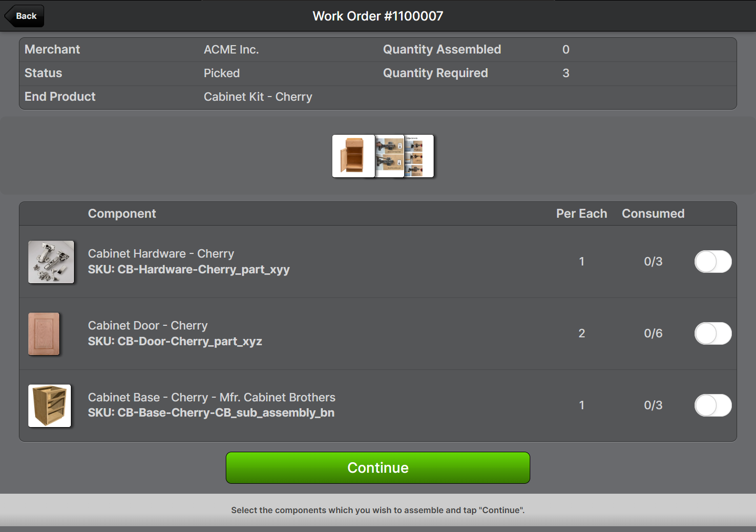Click the Cabinet Kit - Cherry end product value
This screenshot has width=756, height=532.
[258, 97]
